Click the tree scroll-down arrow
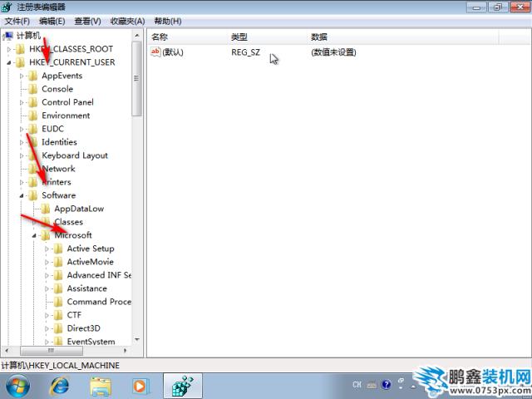The width and height of the screenshot is (532, 399). click(137, 339)
